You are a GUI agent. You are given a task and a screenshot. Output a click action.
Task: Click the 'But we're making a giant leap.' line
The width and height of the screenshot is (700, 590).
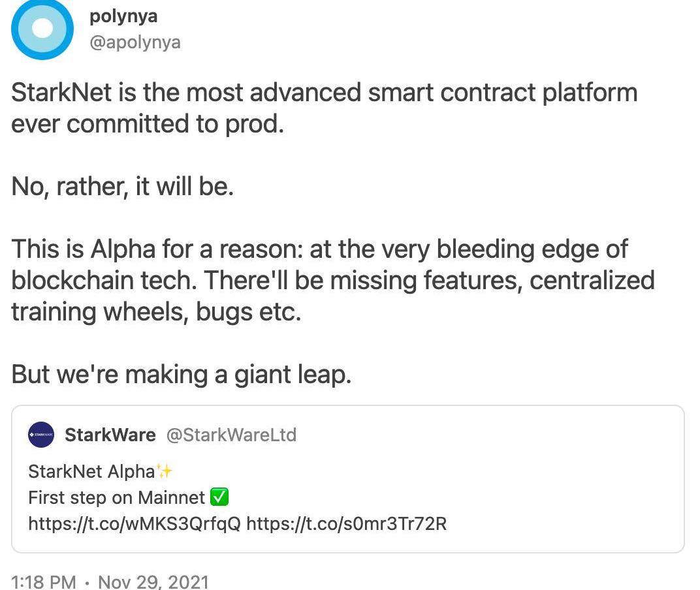(182, 375)
